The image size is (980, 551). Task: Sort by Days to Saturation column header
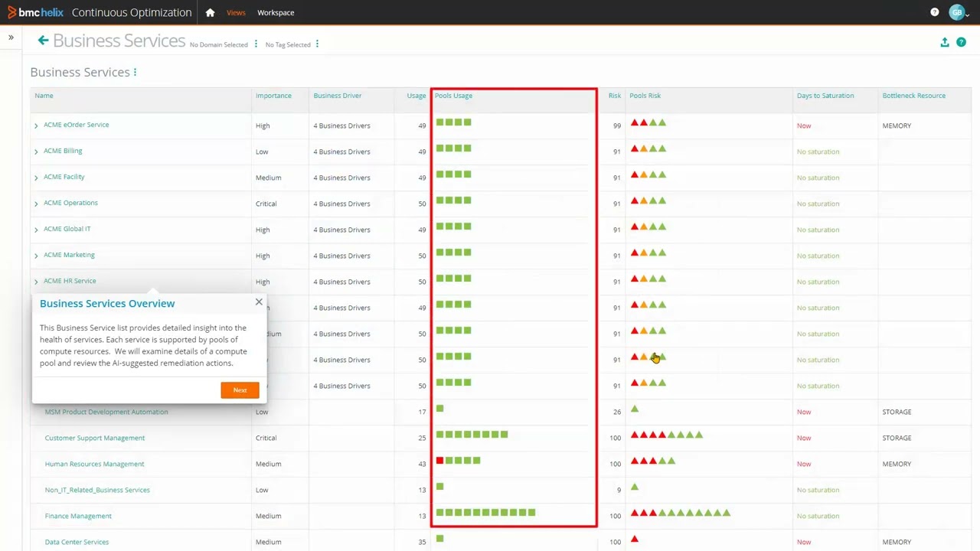click(825, 96)
